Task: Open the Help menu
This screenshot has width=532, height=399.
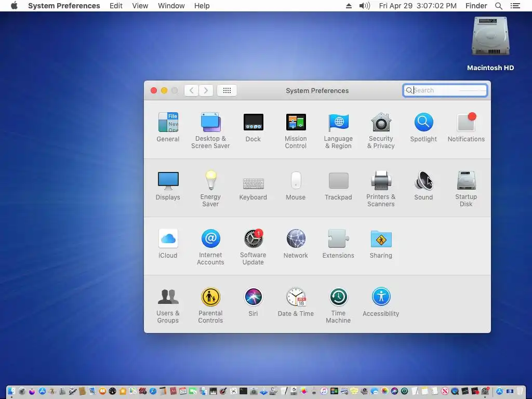Action: [202, 6]
